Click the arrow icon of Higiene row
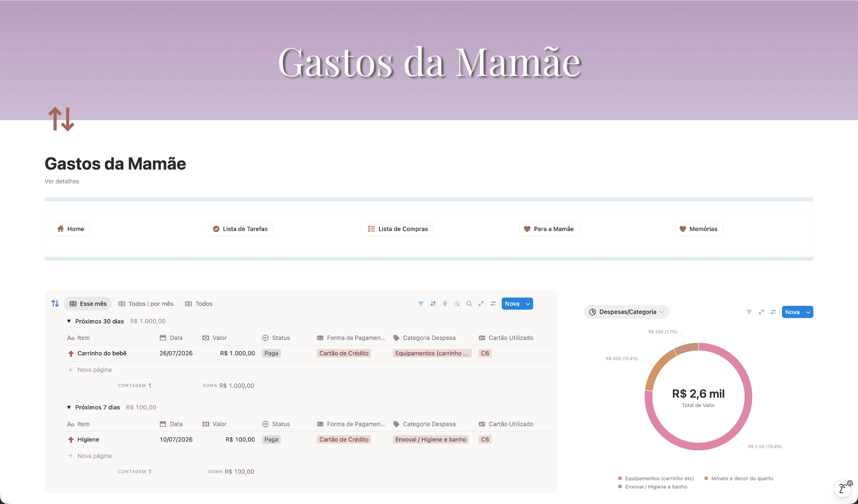858x504 pixels. [x=71, y=440]
